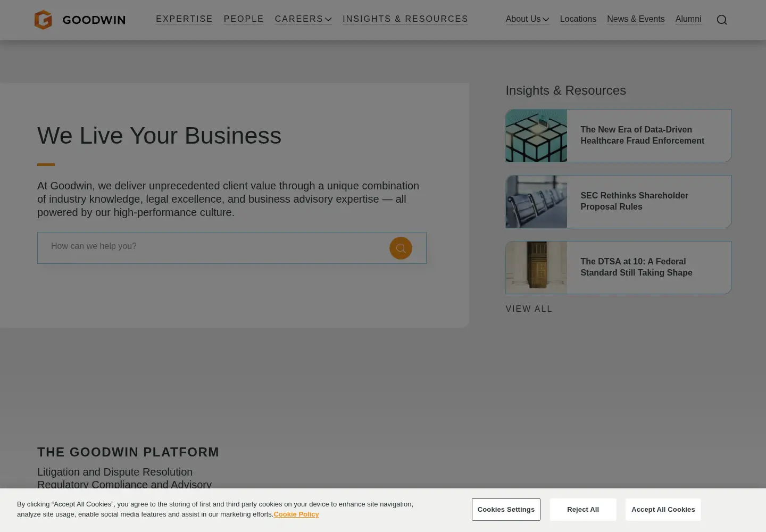Click the Goodwin hexagon logo icon
Viewport: 766px width, 532px height.
pos(43,20)
